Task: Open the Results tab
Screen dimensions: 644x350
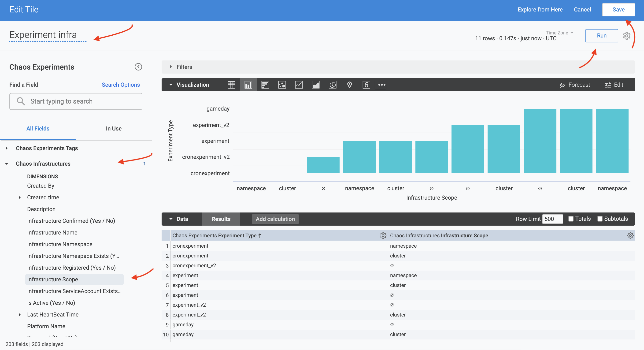Action: click(x=221, y=219)
